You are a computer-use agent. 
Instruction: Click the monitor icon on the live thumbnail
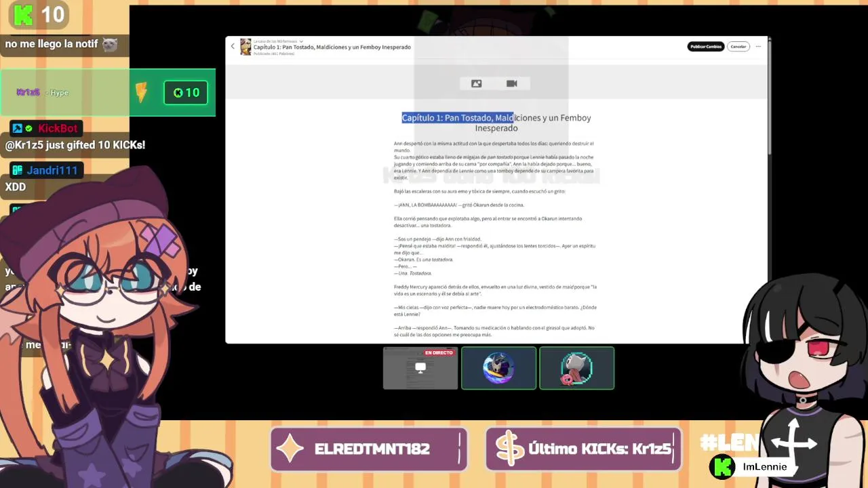pyautogui.click(x=420, y=368)
